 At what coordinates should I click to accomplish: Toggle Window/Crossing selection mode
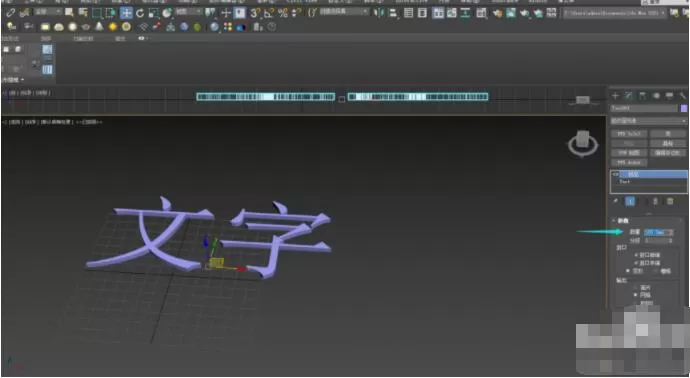coord(110,13)
